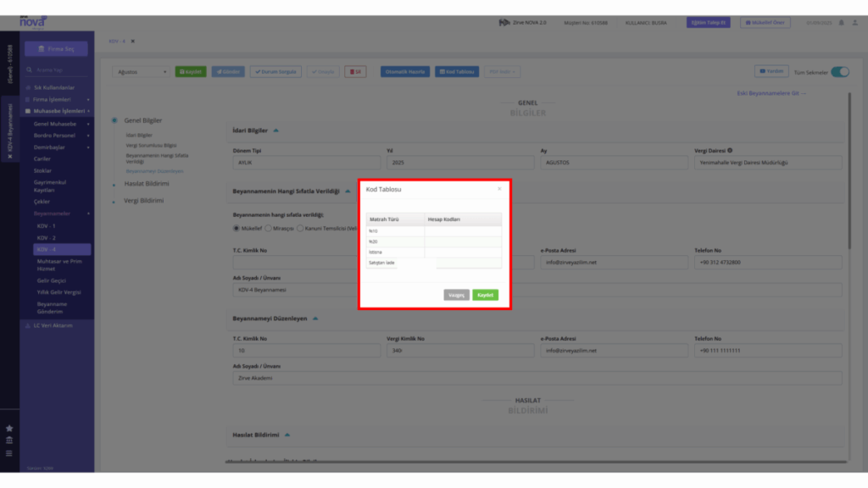Open Muhtasar ve Prim Hizmet item

point(59,265)
